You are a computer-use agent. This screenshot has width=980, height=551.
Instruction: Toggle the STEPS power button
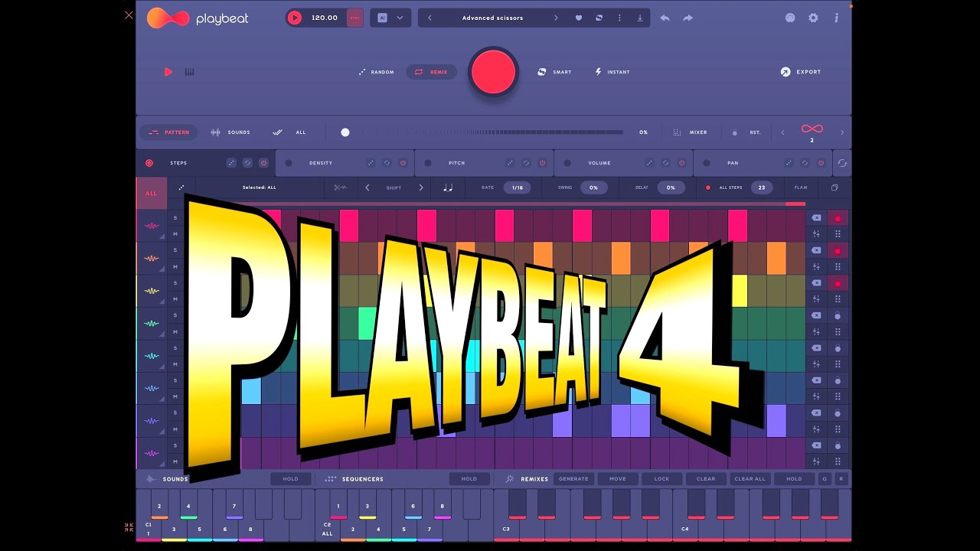(263, 163)
